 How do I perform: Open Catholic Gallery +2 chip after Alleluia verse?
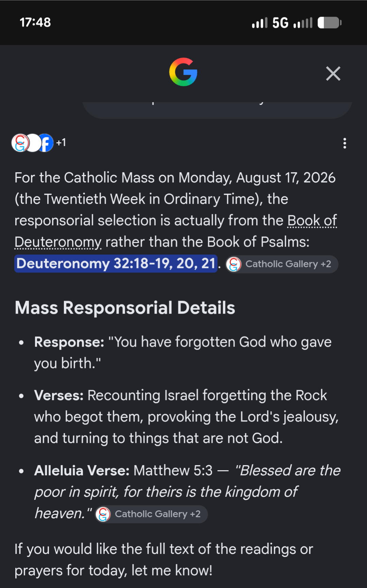coord(152,514)
